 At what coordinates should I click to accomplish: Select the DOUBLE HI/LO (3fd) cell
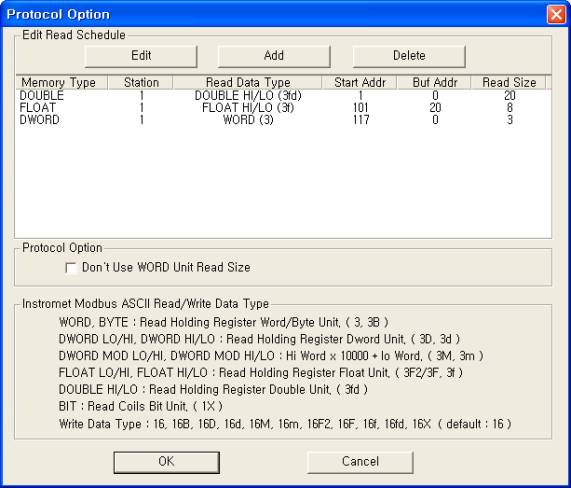248,96
